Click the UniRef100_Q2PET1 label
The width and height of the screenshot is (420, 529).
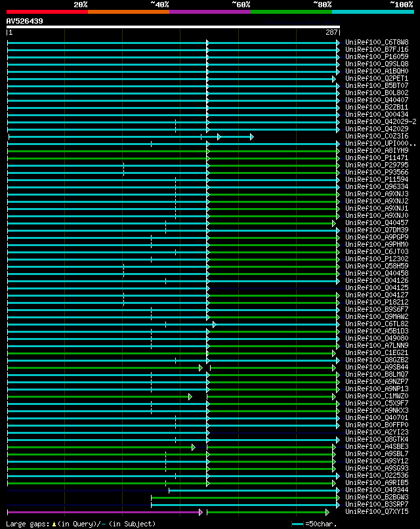[x=377, y=79]
